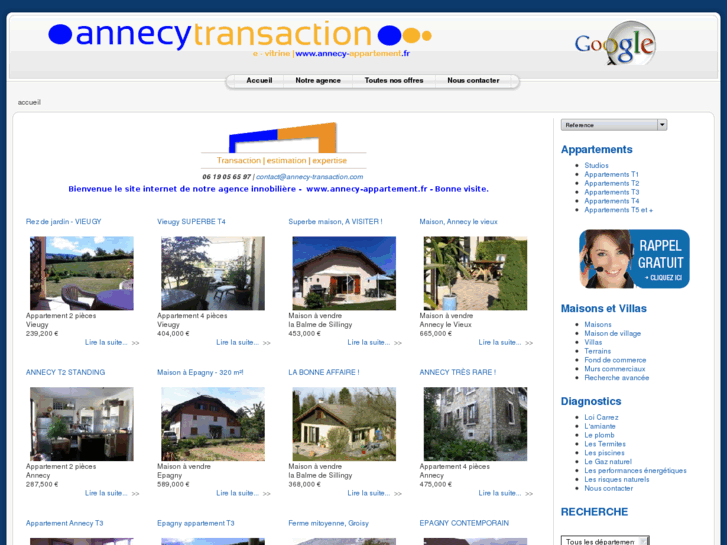Click the Vieugy Superbe T4 balcony photo

click(213, 273)
